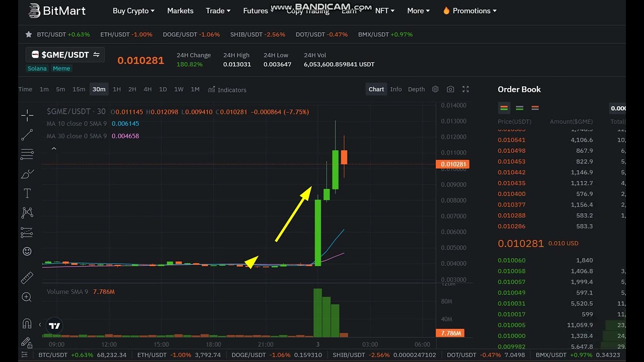Image resolution: width=644 pixels, height=362 pixels.
Task: Click the 0.010281 current price axis label
Action: pos(453,164)
